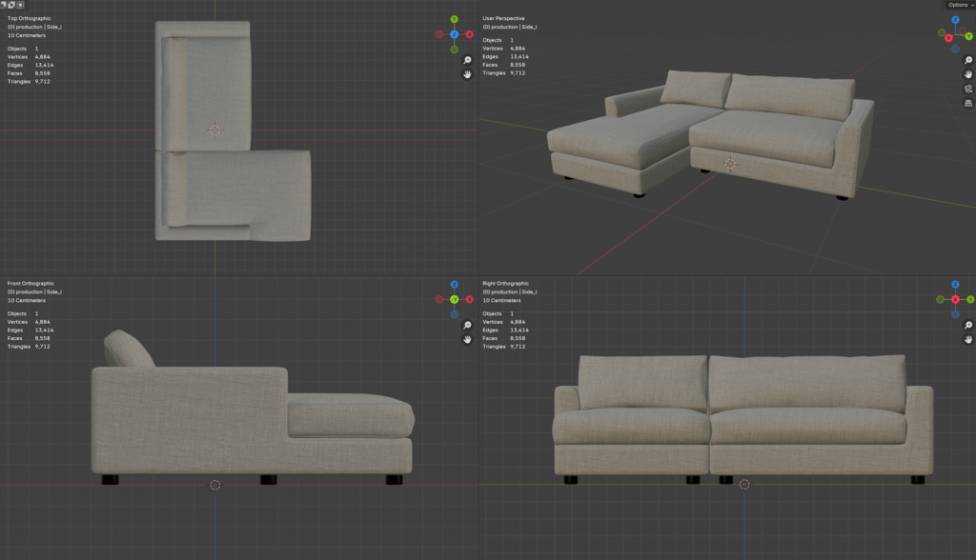The width and height of the screenshot is (976, 560).
Task: Click zoom icon in Right Orthographic viewport
Action: click(x=968, y=326)
